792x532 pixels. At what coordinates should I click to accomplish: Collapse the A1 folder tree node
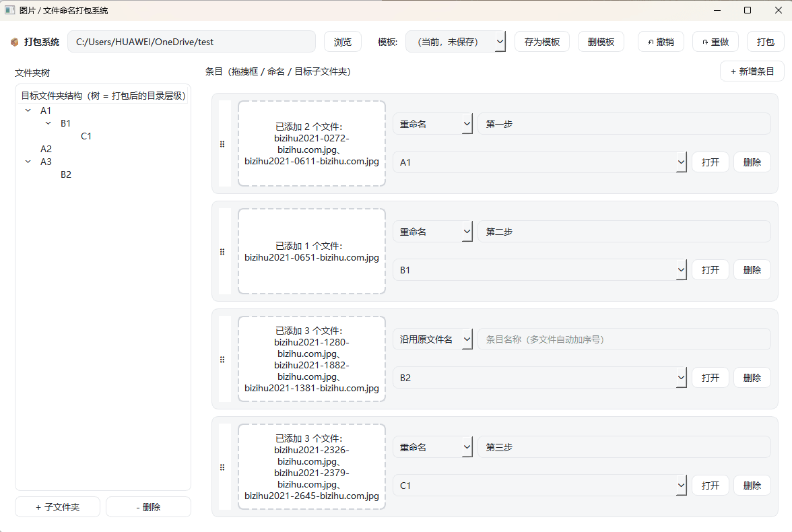click(x=28, y=110)
